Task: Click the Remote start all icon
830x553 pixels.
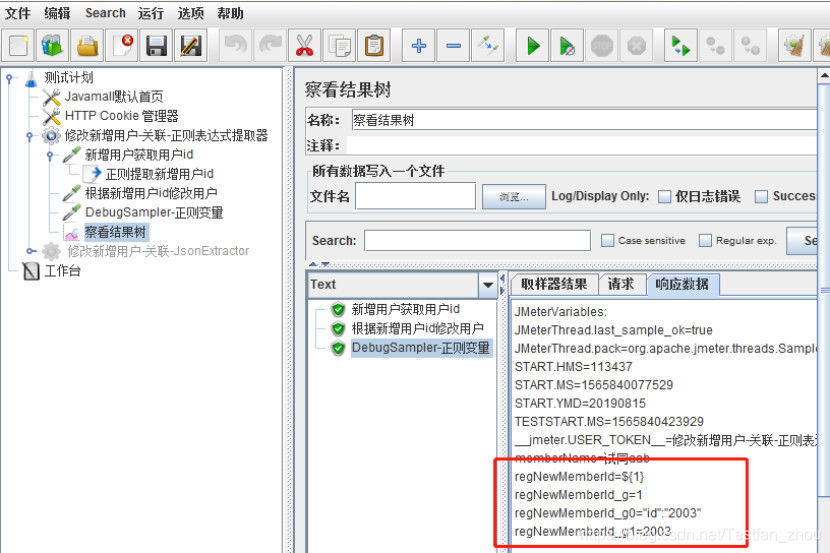Action: coord(681,46)
